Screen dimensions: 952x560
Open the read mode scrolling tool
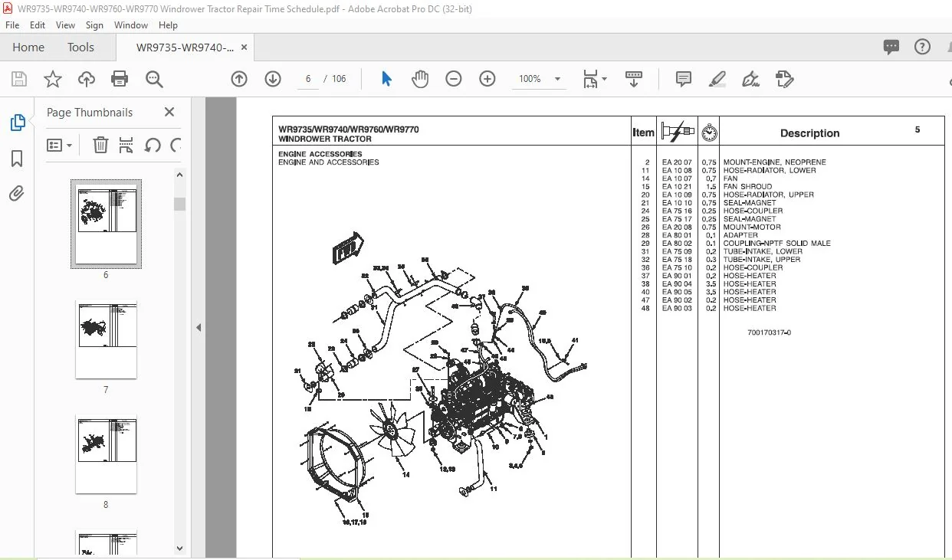(x=634, y=79)
